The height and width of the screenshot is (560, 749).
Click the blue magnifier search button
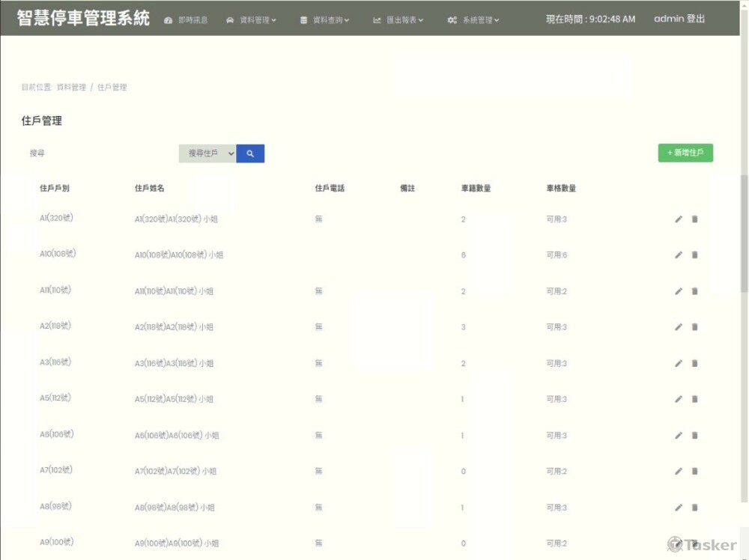pyautogui.click(x=250, y=153)
